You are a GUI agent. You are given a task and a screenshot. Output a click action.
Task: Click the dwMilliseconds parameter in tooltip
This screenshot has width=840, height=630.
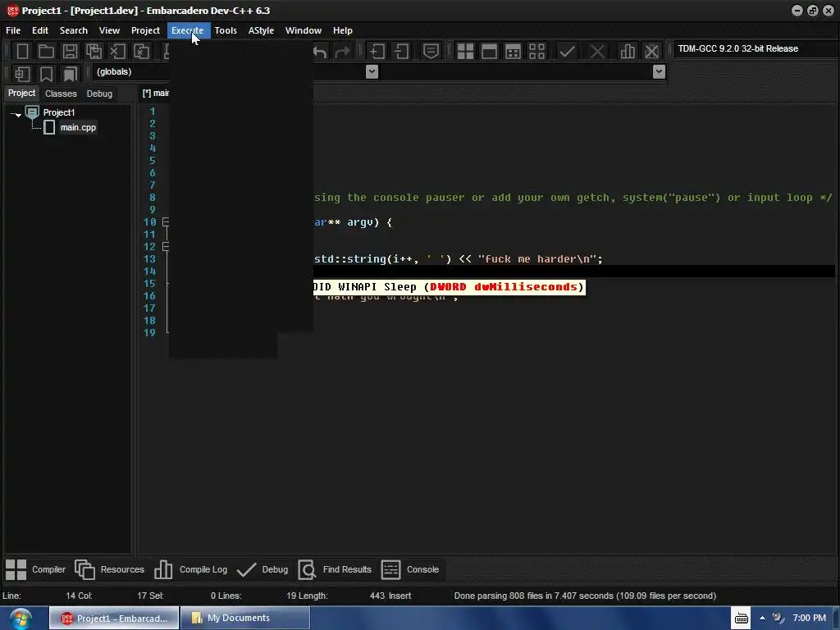point(526,287)
